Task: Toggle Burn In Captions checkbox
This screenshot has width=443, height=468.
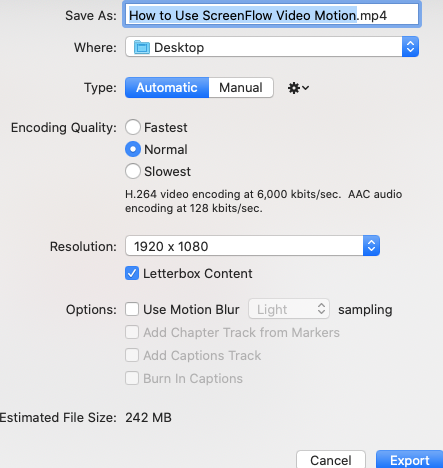Action: click(132, 378)
